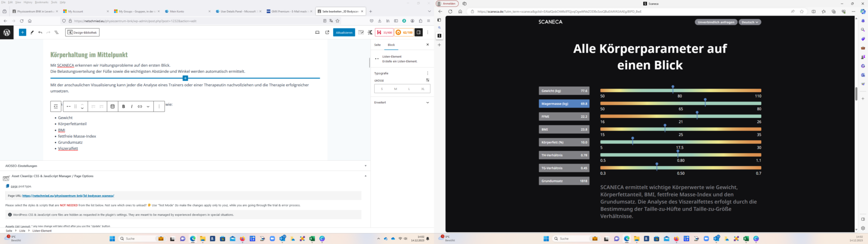Select font size XL
The width and height of the screenshot is (868, 244).
pyautogui.click(x=423, y=89)
